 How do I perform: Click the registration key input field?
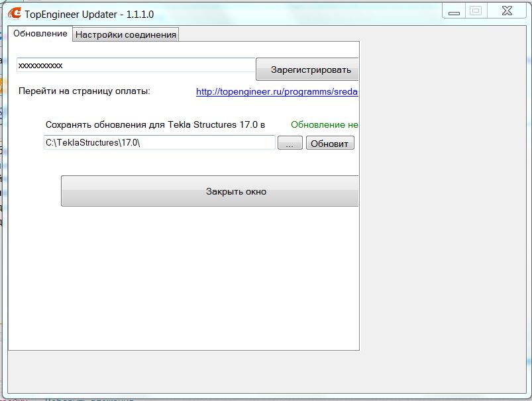pos(136,65)
